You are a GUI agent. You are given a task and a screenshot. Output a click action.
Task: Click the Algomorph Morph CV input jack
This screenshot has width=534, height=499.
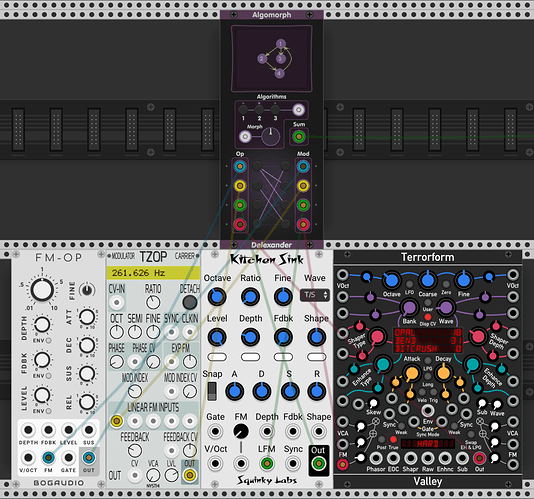pyautogui.click(x=245, y=137)
